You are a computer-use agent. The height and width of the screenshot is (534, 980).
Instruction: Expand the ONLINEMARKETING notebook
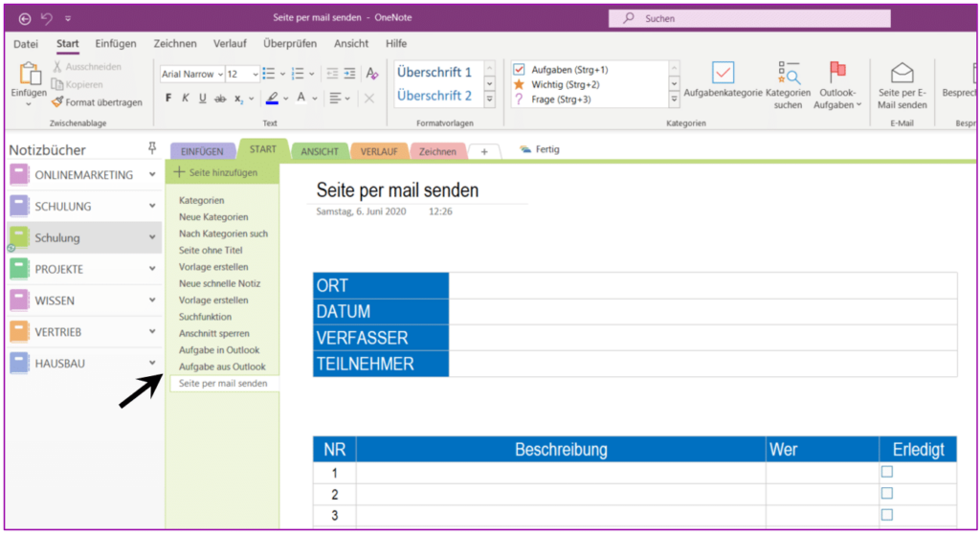[152, 174]
